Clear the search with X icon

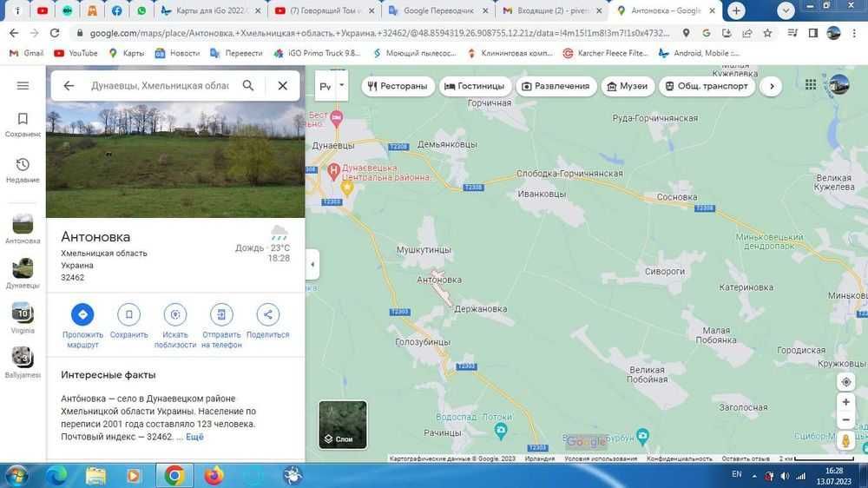(282, 85)
